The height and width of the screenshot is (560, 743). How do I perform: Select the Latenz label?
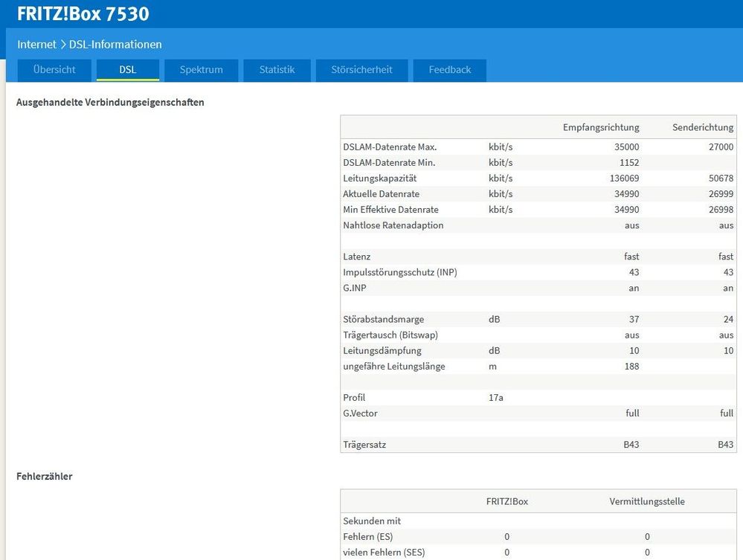pos(357,257)
